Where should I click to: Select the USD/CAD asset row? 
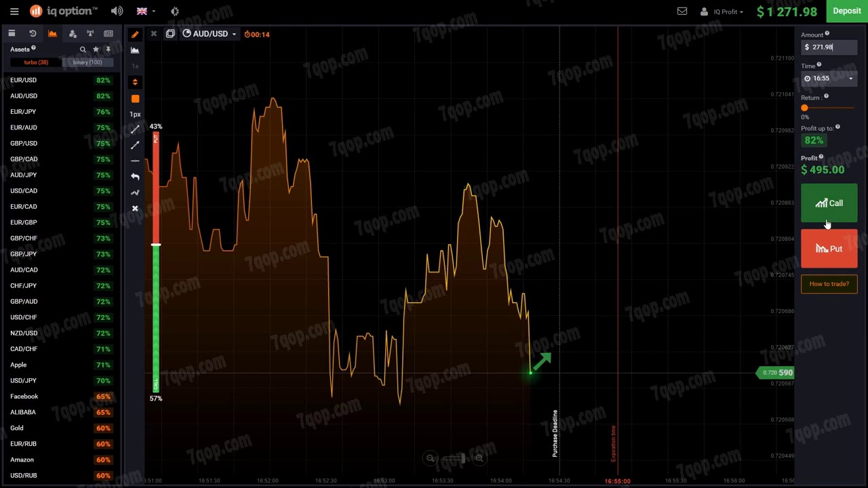[61, 190]
